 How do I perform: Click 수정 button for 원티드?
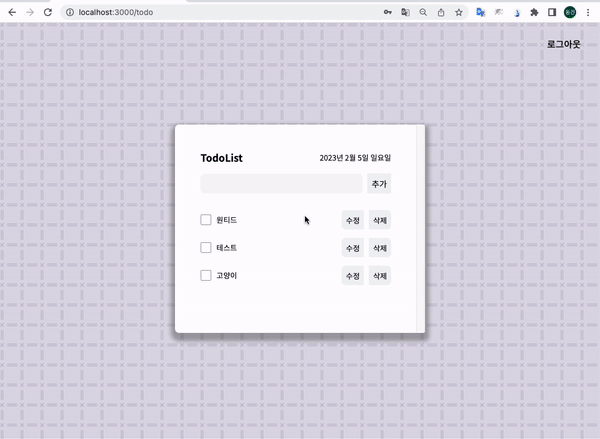point(352,220)
